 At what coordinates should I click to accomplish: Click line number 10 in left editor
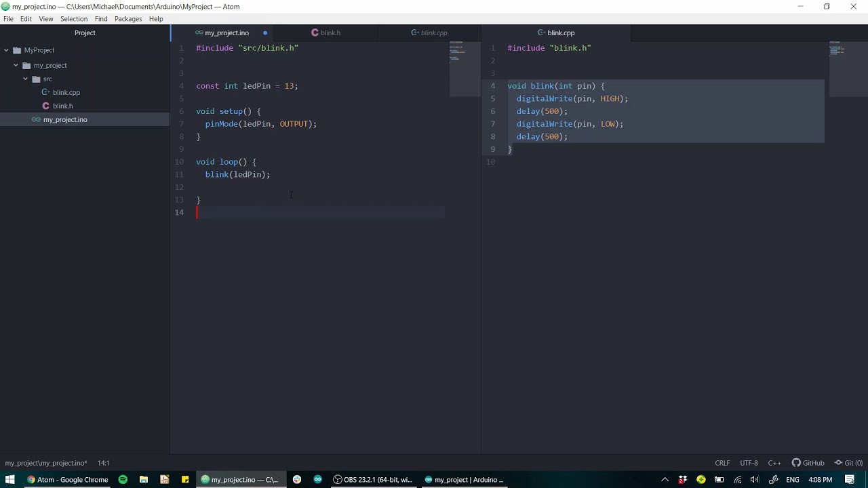[179, 162]
